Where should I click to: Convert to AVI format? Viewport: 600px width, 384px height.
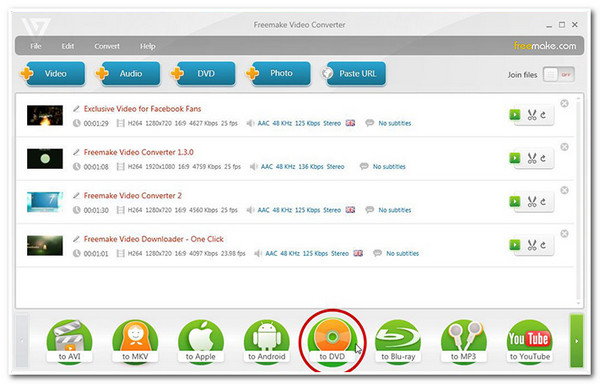pos(69,341)
